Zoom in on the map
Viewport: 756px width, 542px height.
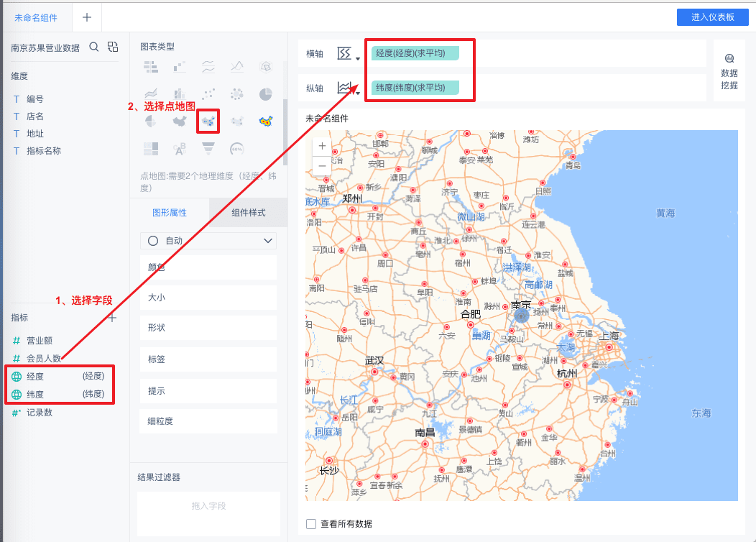click(x=322, y=146)
